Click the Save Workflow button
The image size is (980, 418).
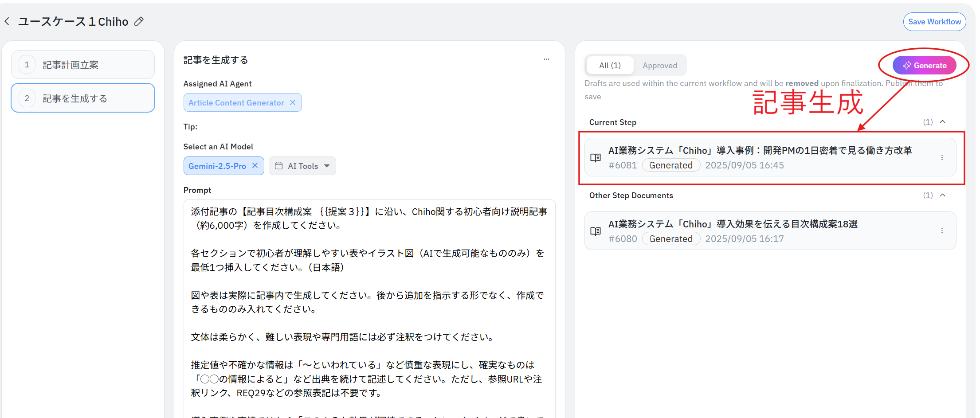pos(934,22)
